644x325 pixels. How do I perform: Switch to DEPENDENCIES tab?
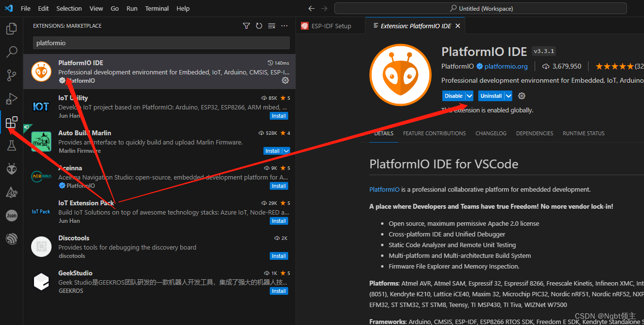coord(535,133)
